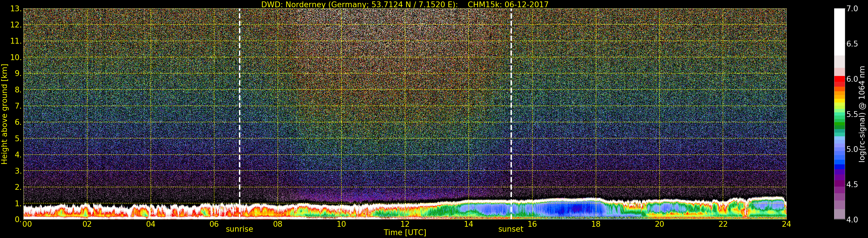The image size is (868, 238).
Task: Click the '4.' height tick label
Action: (x=18, y=155)
